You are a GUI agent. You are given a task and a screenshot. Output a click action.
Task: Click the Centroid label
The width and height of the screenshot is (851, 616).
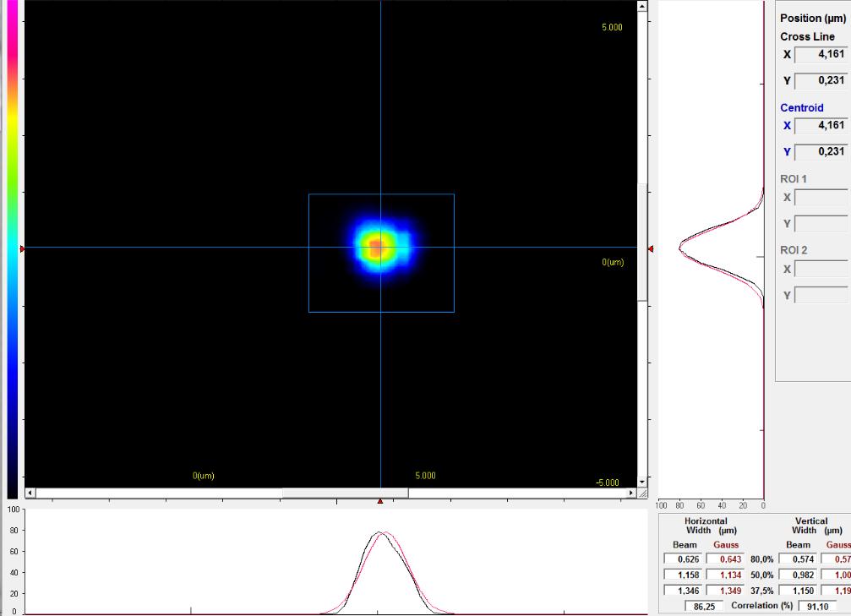click(x=802, y=107)
